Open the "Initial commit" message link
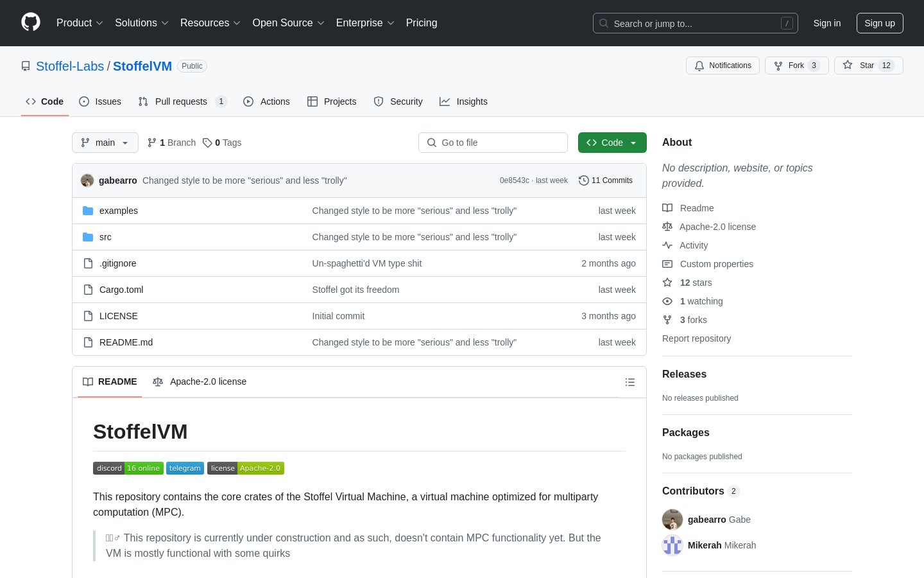Screen dimensions: 924x578 click(338, 316)
